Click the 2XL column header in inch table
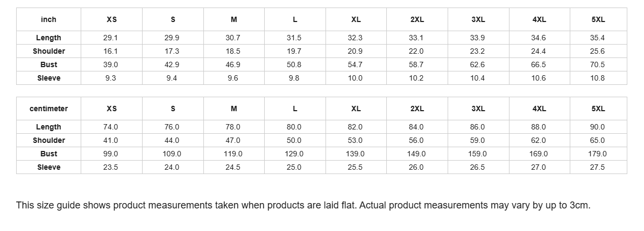Screen dimensions: 644x231 point(417,19)
